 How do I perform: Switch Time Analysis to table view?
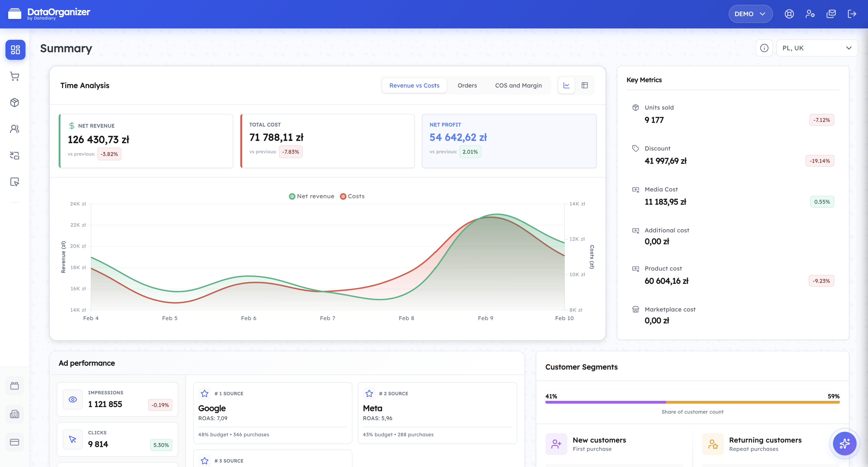[x=585, y=85]
